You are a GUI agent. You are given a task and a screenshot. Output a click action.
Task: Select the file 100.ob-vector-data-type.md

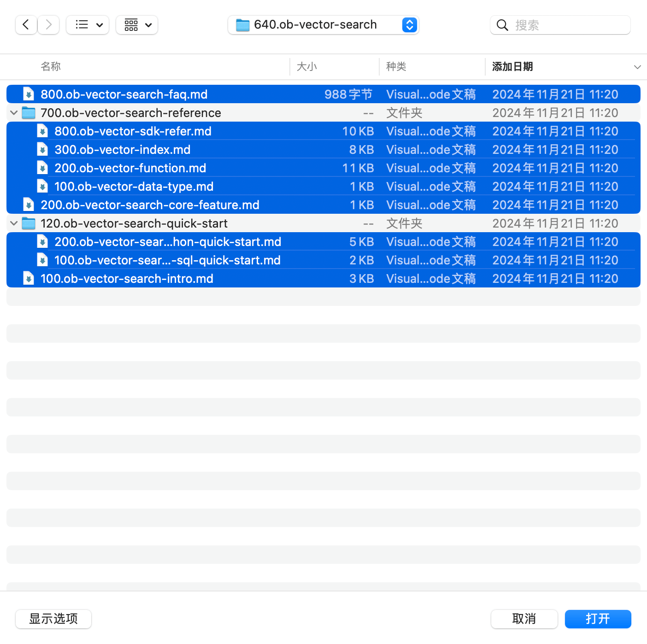[134, 187]
